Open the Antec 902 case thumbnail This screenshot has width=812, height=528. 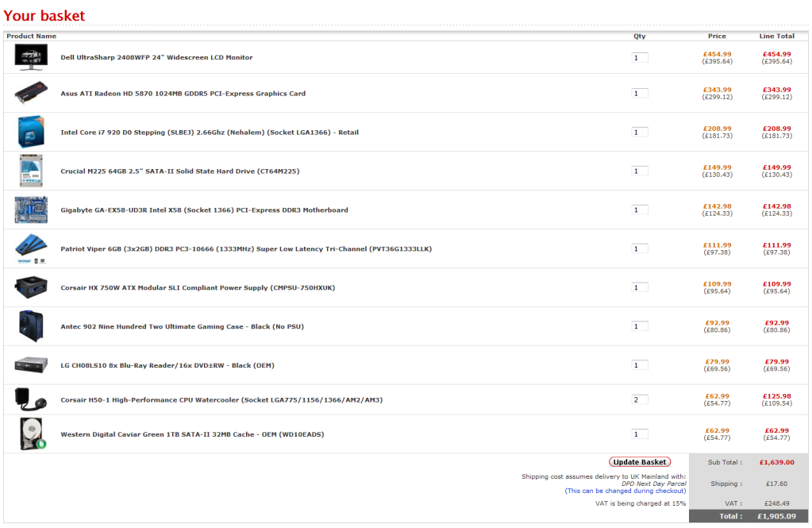tap(31, 326)
